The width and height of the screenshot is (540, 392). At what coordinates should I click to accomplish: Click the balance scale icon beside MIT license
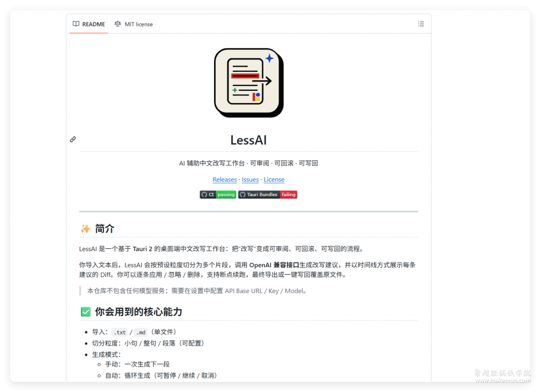(117, 24)
